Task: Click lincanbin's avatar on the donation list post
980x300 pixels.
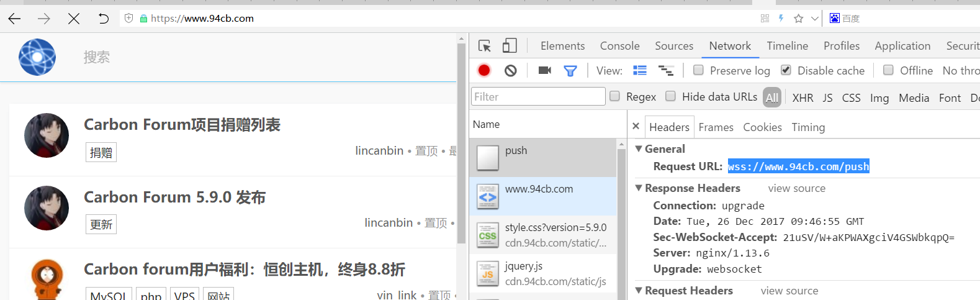Action: click(47, 135)
